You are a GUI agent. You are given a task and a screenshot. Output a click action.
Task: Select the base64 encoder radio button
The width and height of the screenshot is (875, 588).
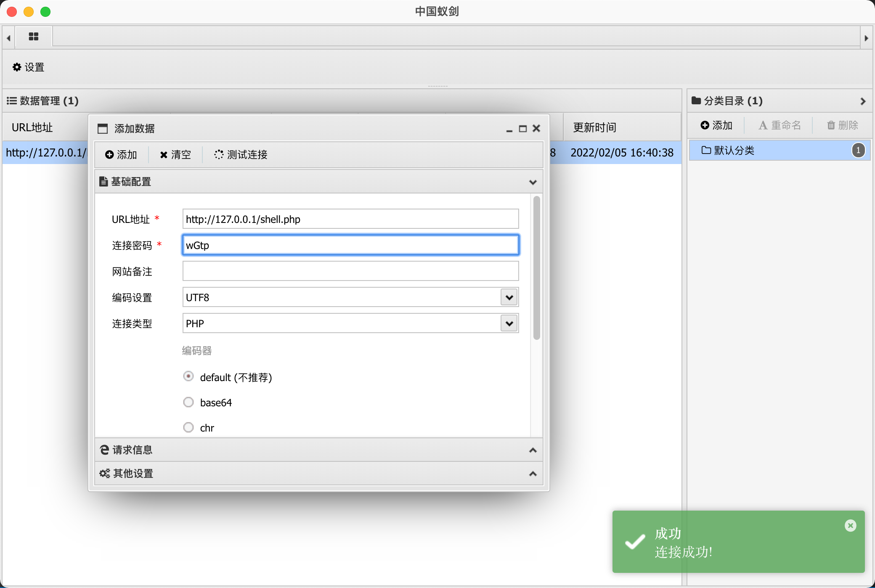[188, 402]
